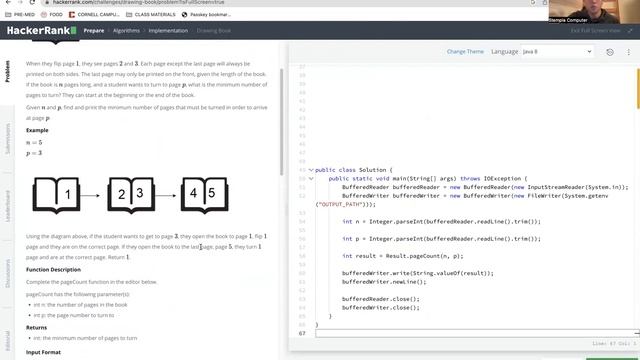
Task: Click the 'int p: the page number to turn to' bullet
Action: click(74, 315)
